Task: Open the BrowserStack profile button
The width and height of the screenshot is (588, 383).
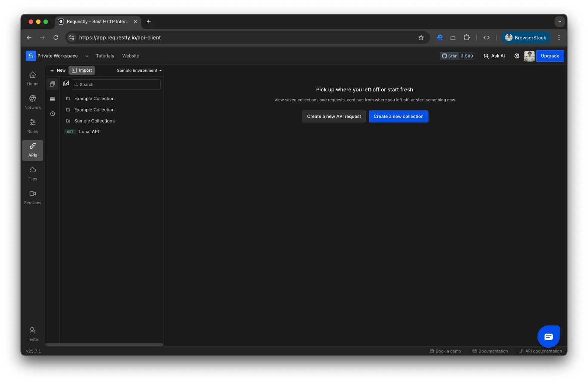Action: (526, 38)
